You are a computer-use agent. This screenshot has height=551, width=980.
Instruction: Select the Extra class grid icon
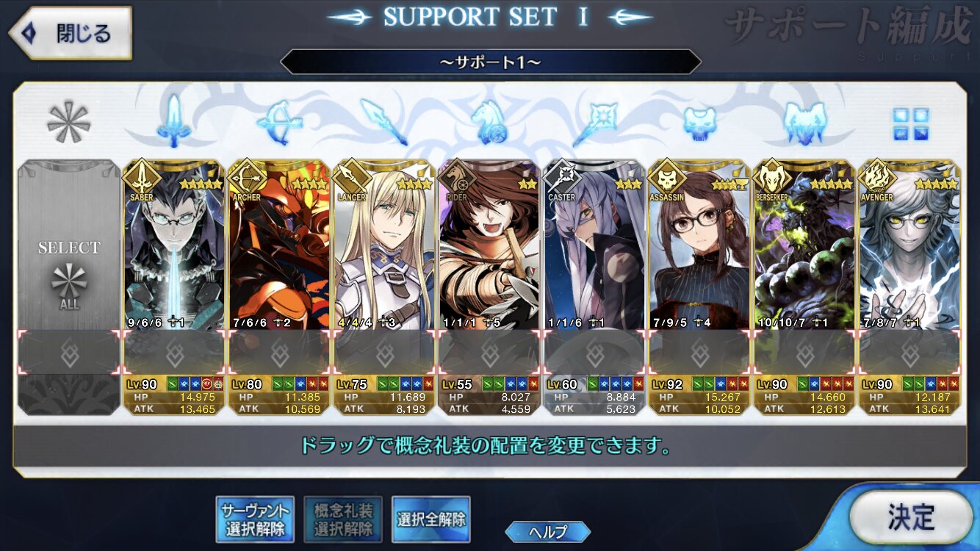(911, 123)
